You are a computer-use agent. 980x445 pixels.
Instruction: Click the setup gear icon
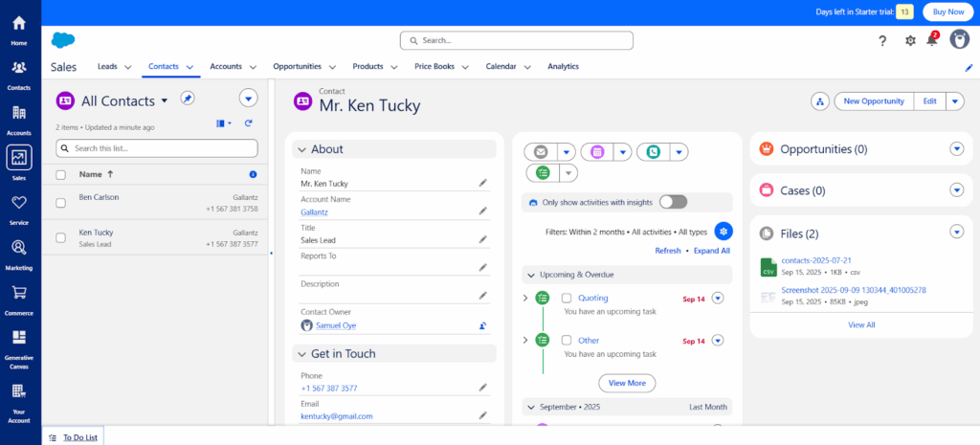click(x=910, y=40)
